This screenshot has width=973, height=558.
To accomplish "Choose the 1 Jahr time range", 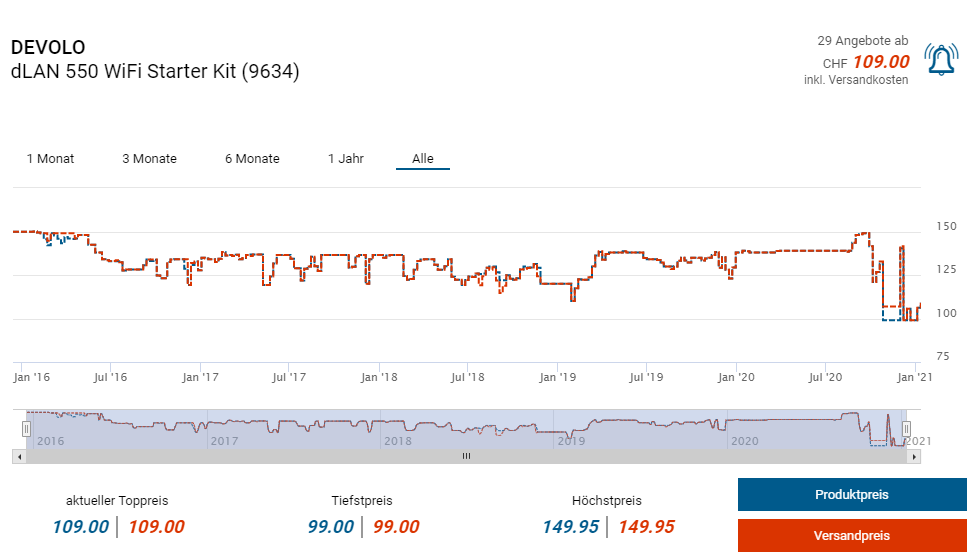I will tap(346, 159).
